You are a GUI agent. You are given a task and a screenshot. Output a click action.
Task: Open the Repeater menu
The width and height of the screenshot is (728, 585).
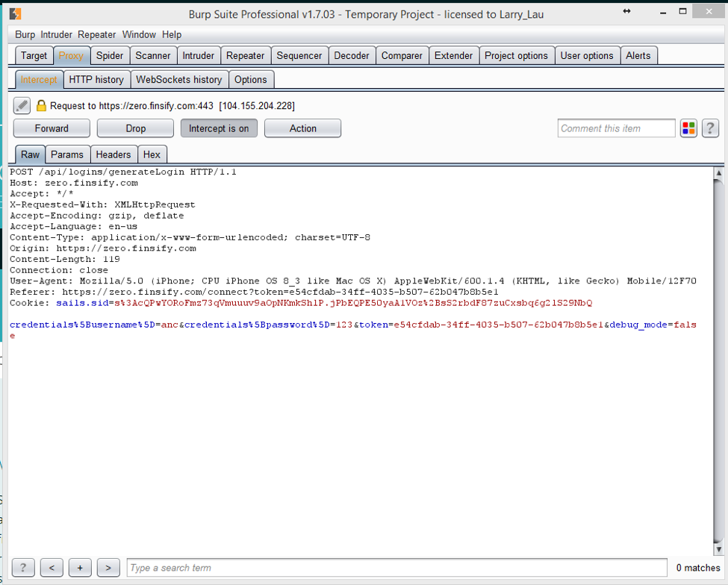point(96,35)
